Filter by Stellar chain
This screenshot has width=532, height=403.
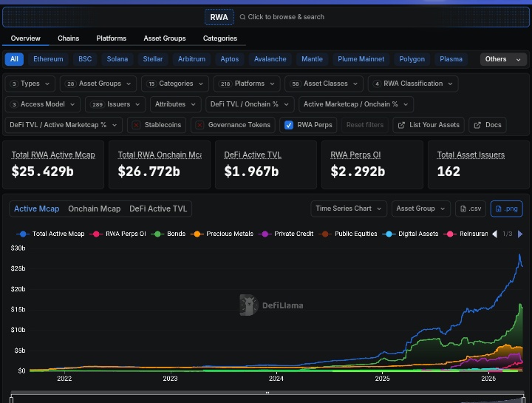[x=153, y=59]
